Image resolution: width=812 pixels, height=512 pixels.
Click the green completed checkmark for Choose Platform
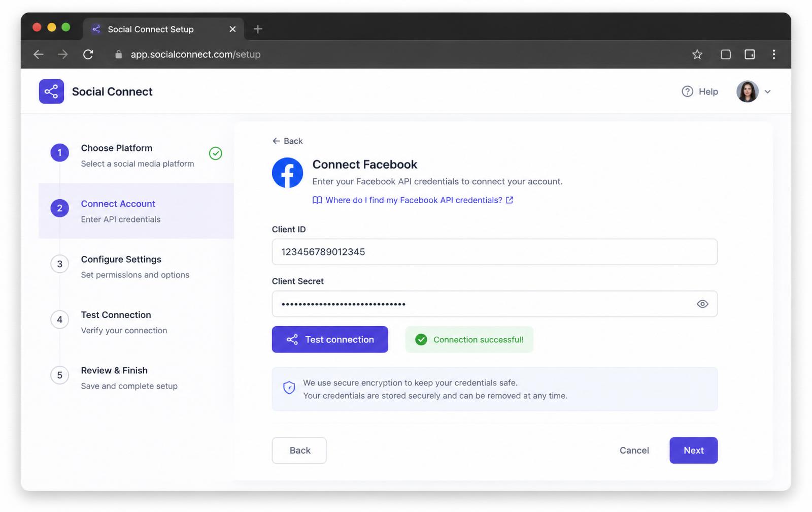click(x=216, y=153)
